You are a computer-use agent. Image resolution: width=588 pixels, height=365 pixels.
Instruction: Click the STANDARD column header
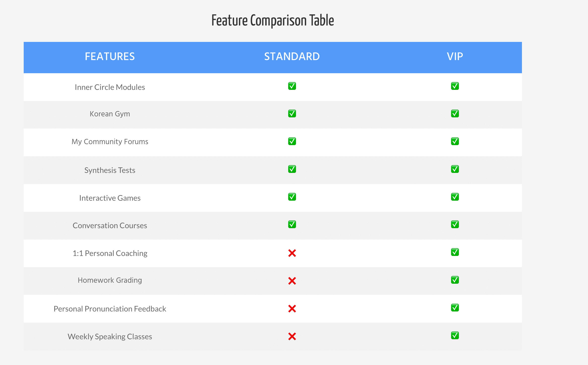[x=292, y=57]
